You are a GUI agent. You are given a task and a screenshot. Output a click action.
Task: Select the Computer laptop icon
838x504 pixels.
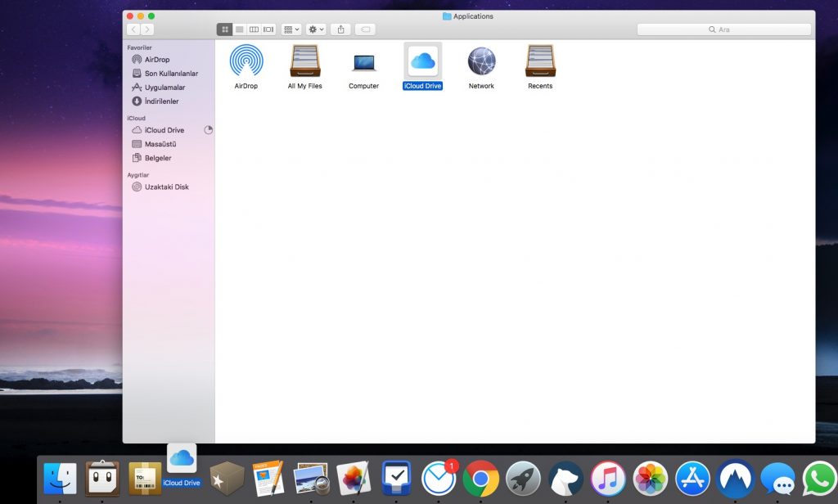363,62
